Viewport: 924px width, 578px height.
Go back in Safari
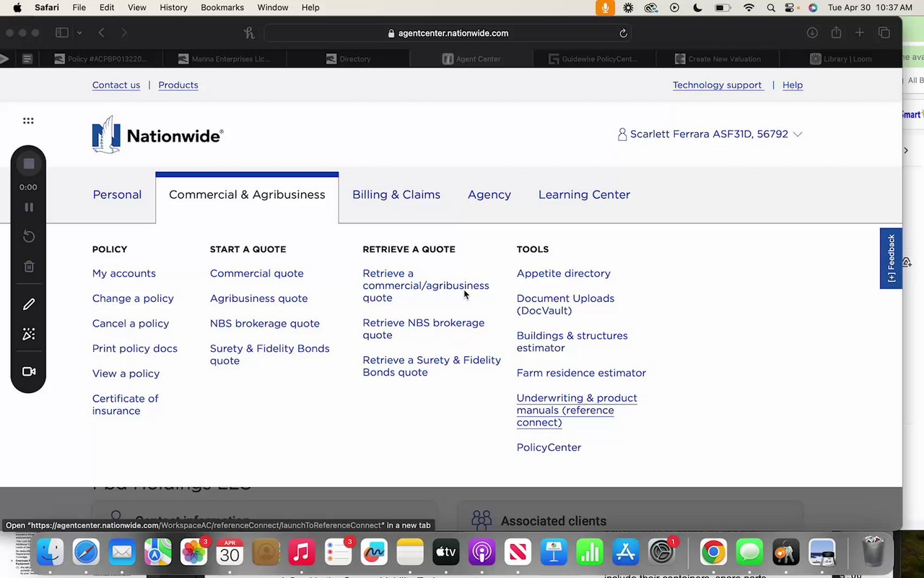pyautogui.click(x=101, y=33)
